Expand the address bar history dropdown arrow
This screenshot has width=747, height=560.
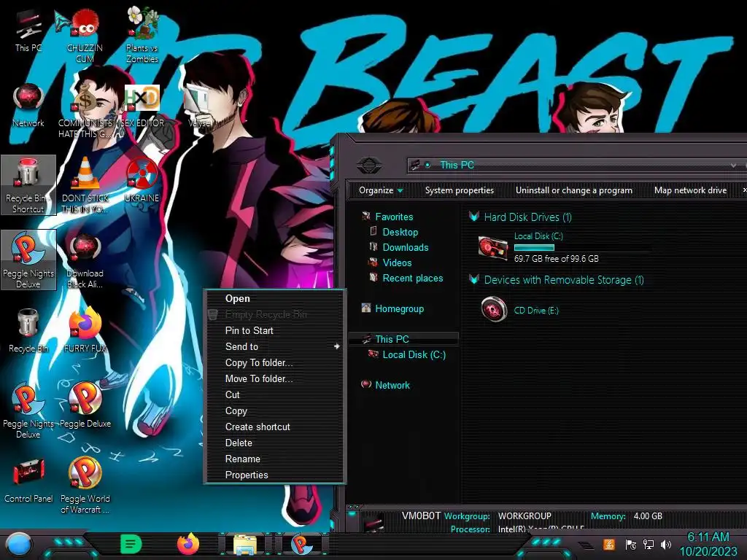pos(733,166)
